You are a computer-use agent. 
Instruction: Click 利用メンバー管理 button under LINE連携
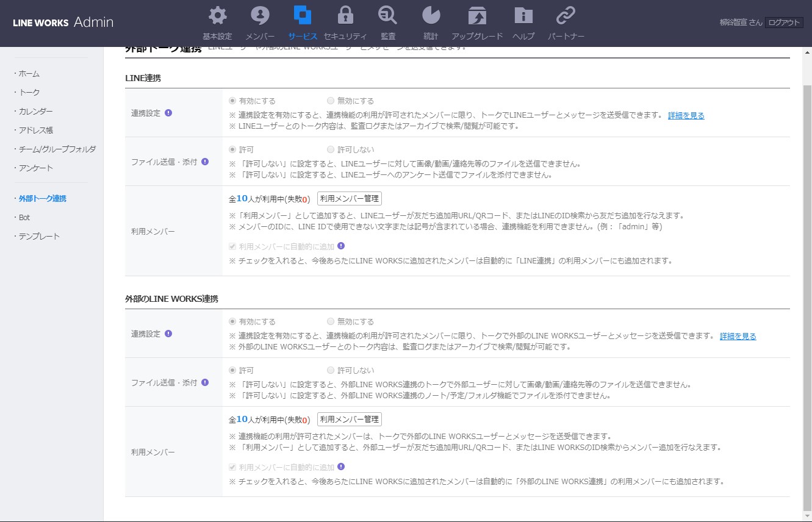point(350,198)
